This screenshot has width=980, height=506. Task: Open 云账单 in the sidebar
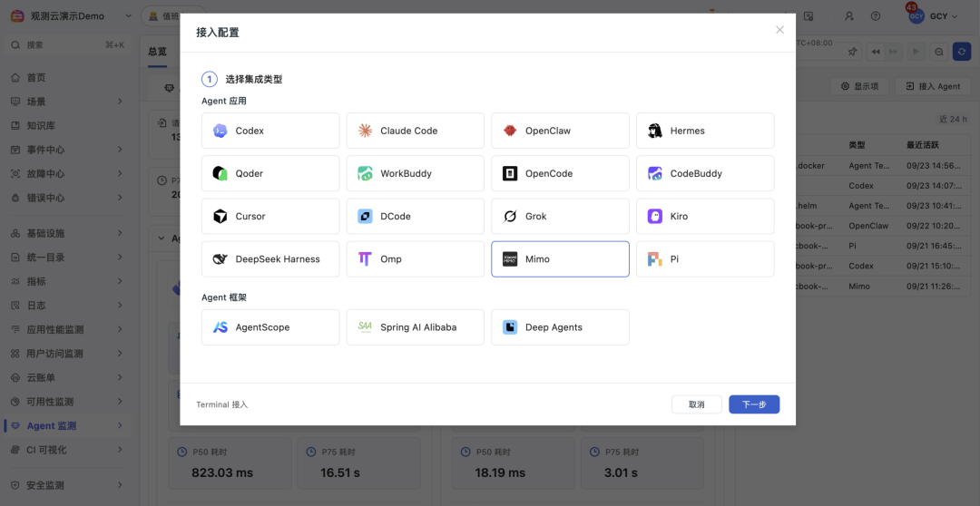pyautogui.click(x=67, y=378)
